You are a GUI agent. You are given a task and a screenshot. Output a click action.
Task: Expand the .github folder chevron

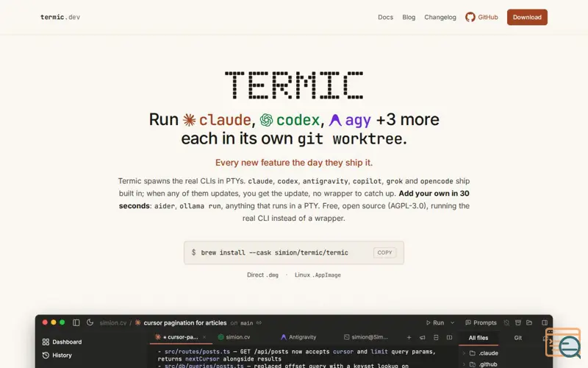pyautogui.click(x=464, y=364)
